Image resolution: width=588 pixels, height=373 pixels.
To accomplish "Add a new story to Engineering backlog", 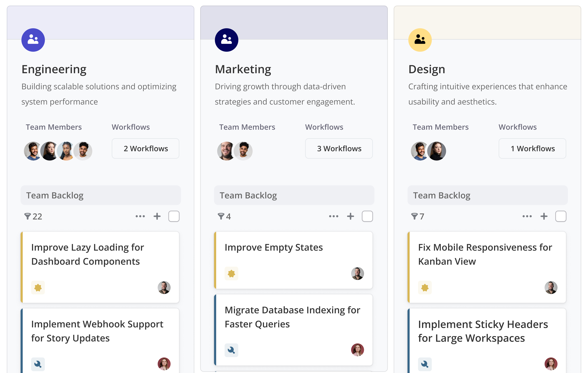I will 157,216.
